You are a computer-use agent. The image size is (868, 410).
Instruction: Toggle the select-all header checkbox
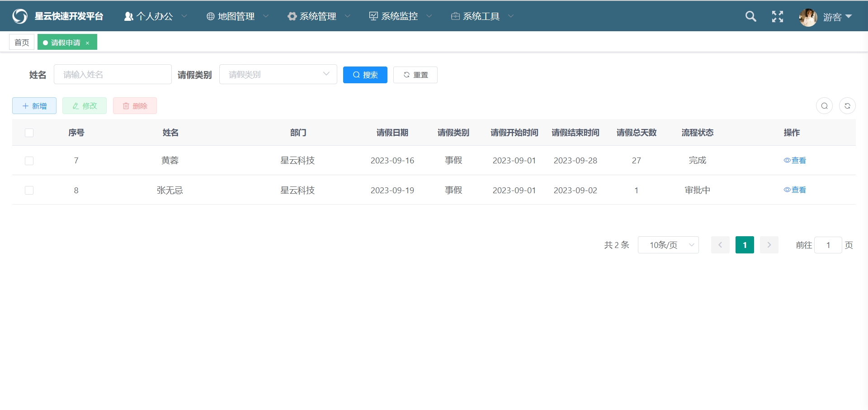29,133
